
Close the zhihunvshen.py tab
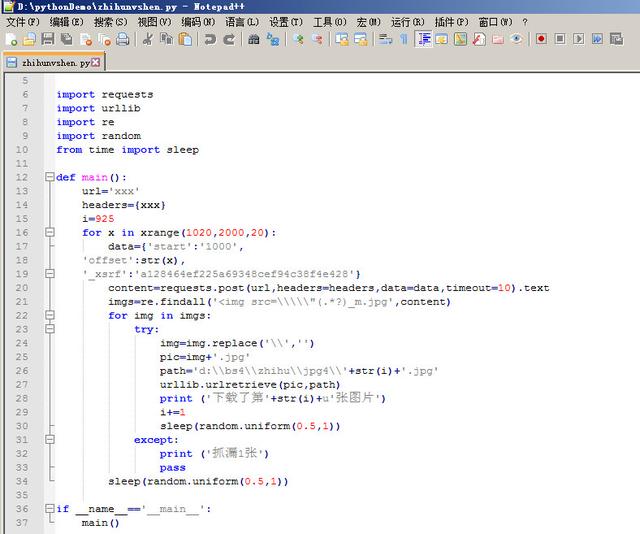point(96,62)
